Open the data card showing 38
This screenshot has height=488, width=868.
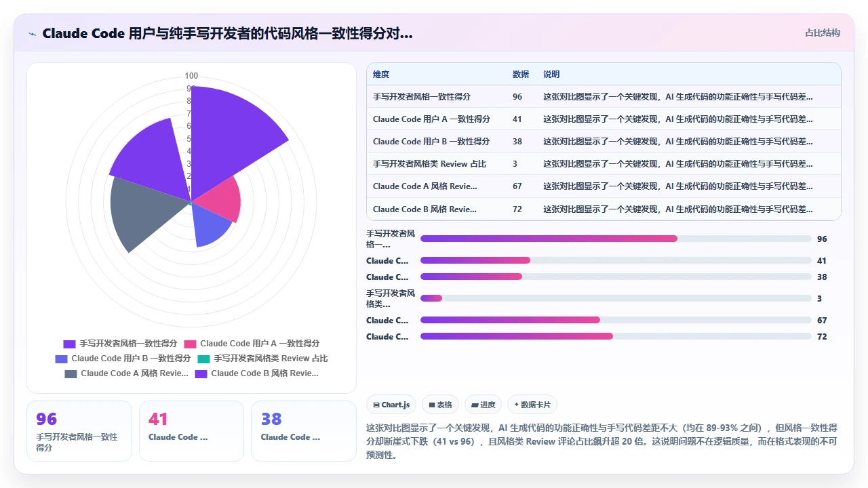tap(303, 431)
